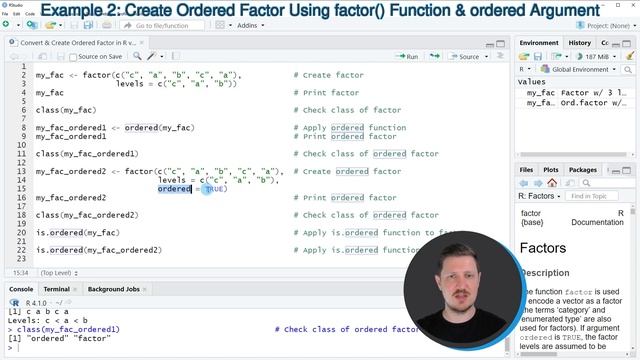Minimize the source editor pane
Viewport: 640px width, 360px height.
pyautogui.click(x=490, y=44)
